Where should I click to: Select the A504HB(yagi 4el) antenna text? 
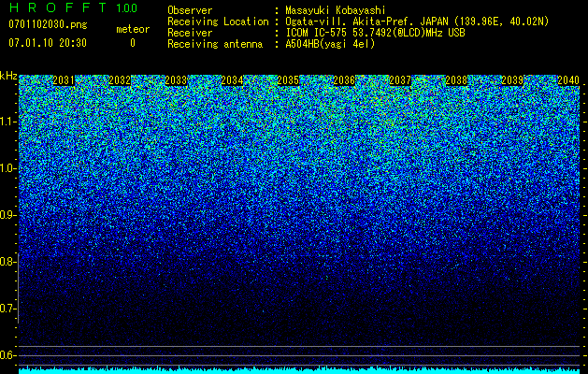pos(330,44)
